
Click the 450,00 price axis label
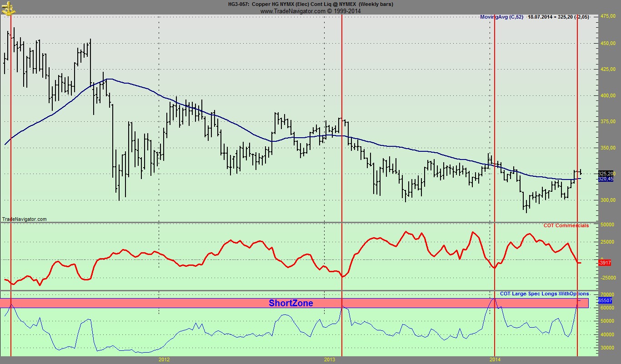tap(608, 44)
